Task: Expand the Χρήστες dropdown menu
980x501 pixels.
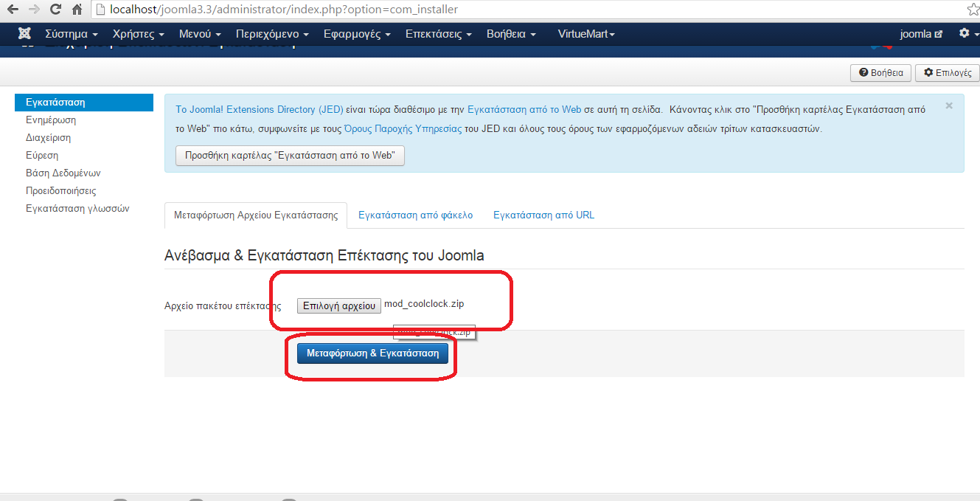Action: tap(139, 34)
